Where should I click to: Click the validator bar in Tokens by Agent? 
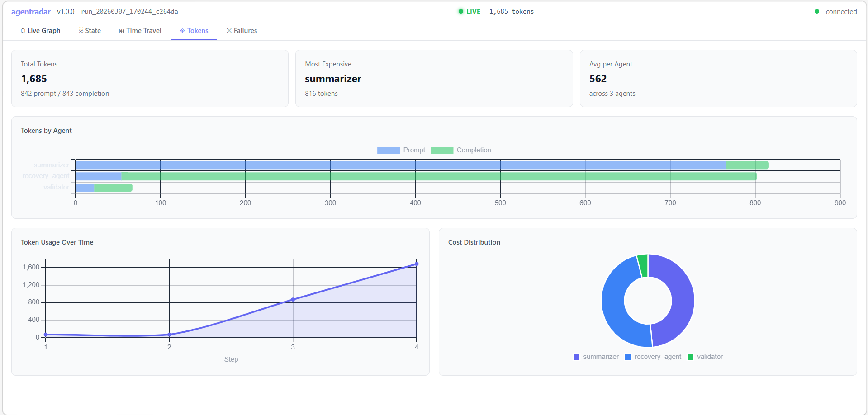pyautogui.click(x=104, y=187)
